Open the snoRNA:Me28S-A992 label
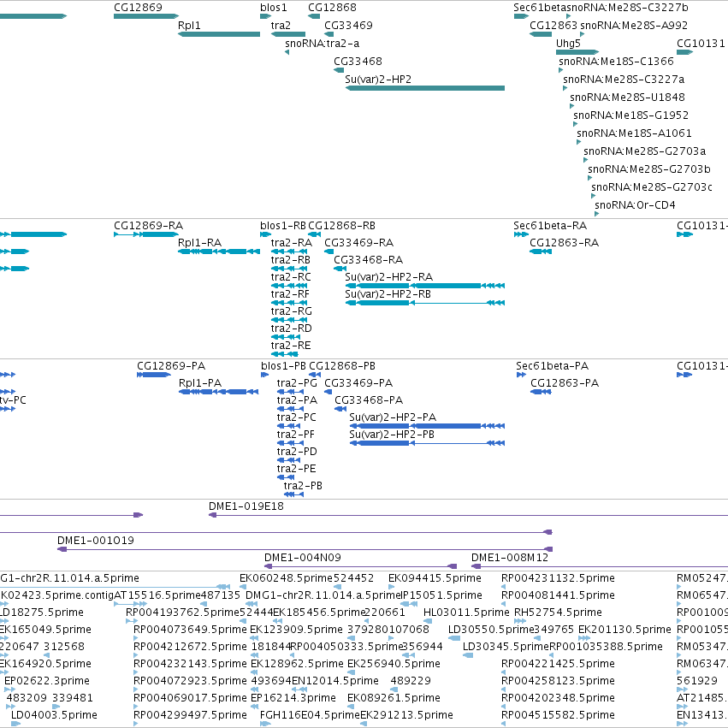This screenshot has width=728, height=728. (634, 26)
